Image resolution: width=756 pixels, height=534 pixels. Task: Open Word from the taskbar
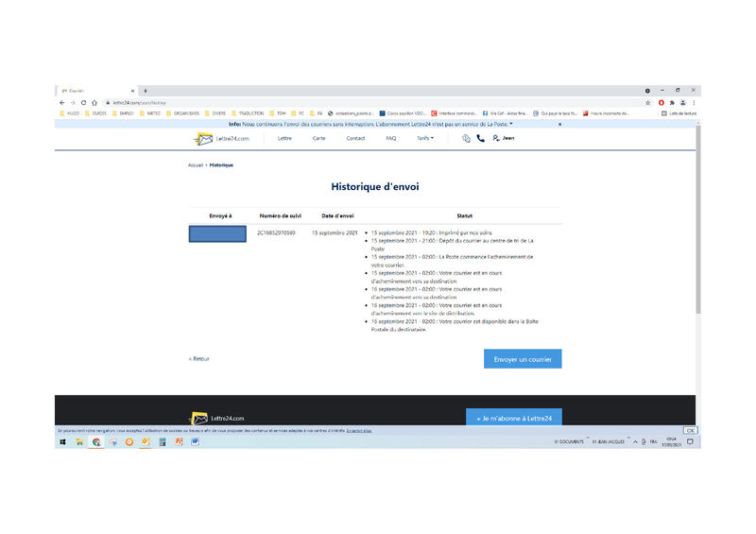(196, 441)
